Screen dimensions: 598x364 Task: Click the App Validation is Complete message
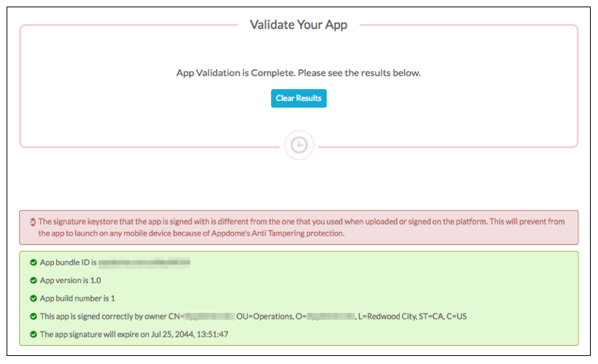[x=299, y=73]
